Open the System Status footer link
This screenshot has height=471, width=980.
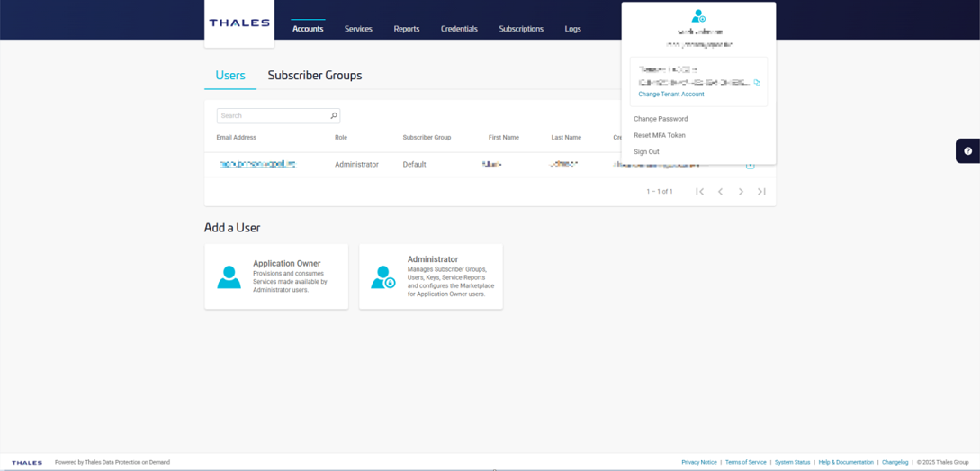click(x=792, y=462)
